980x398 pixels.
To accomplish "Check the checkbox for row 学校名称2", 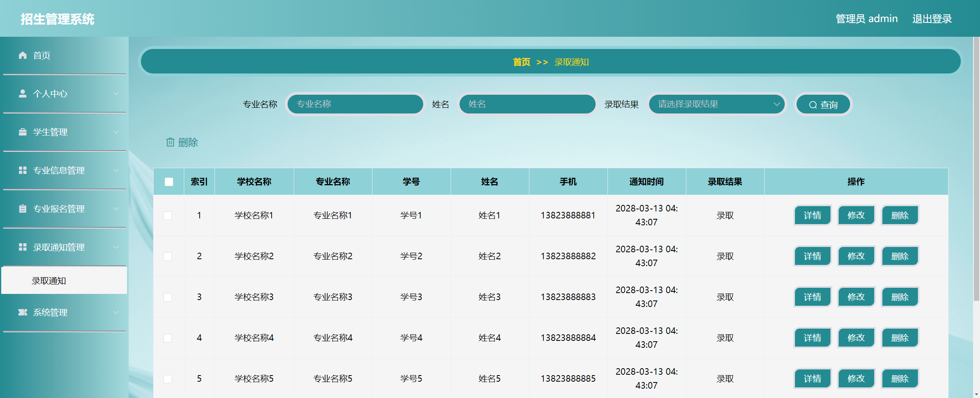I will pos(168,256).
